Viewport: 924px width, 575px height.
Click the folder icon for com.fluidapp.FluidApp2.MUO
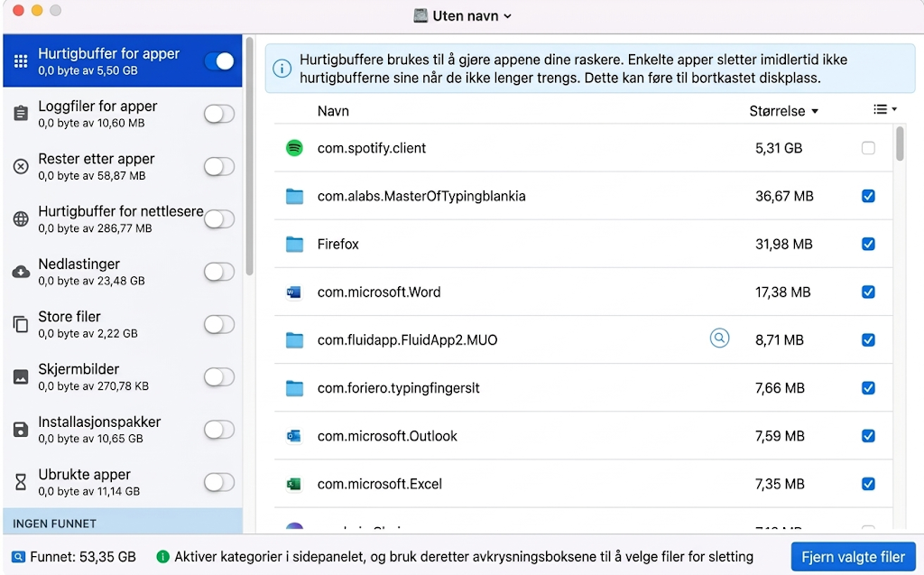(294, 340)
